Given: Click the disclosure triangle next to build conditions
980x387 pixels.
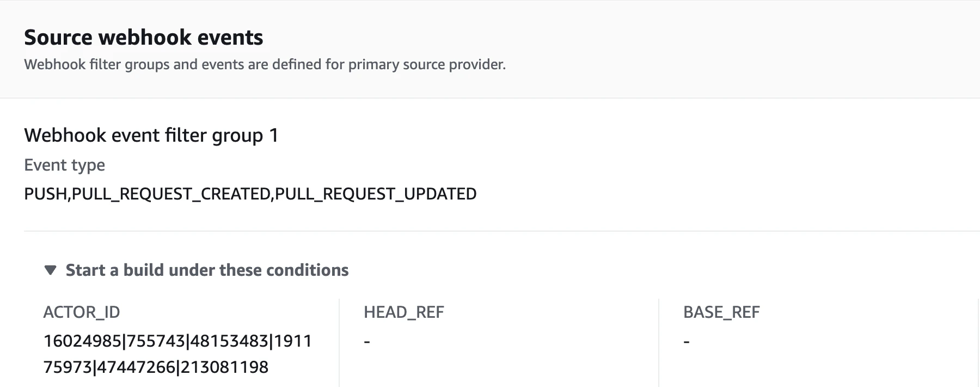Looking at the screenshot, I should (51, 270).
